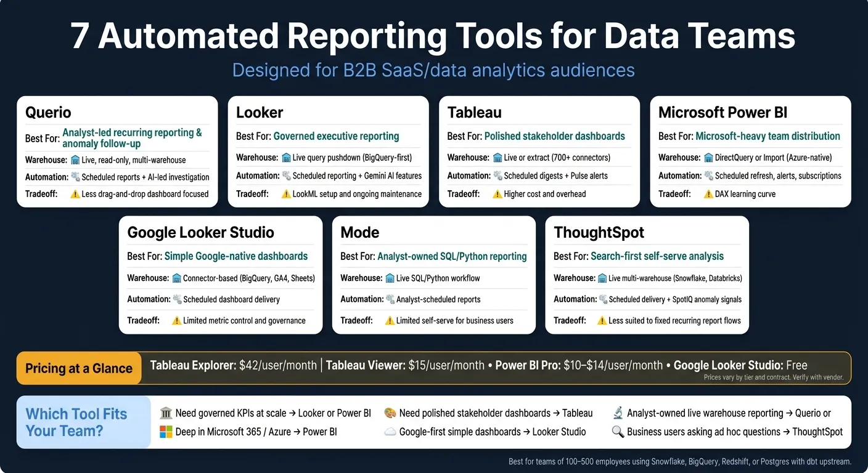868x473 pixels.
Task: Select the warning icon in ThoughtSpot's Tradeoff row
Action: pos(602,320)
